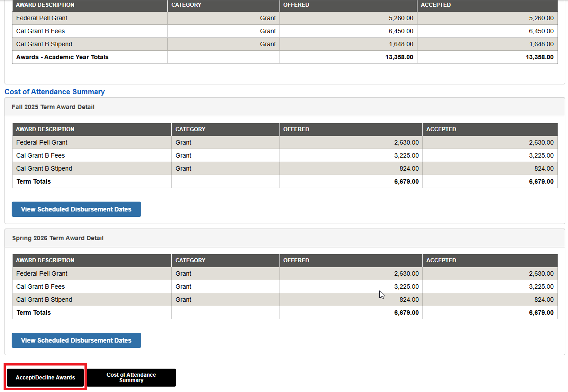Click the Accept/Decline Awards button

45,378
